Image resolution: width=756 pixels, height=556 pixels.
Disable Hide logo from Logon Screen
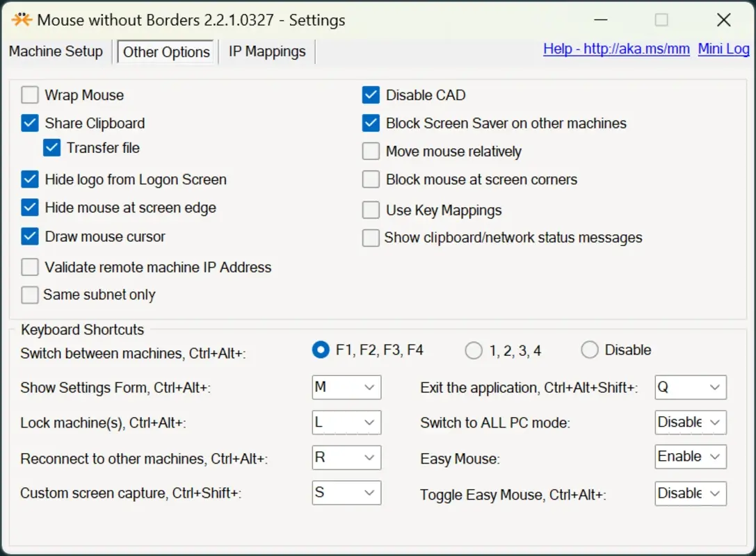(x=29, y=179)
